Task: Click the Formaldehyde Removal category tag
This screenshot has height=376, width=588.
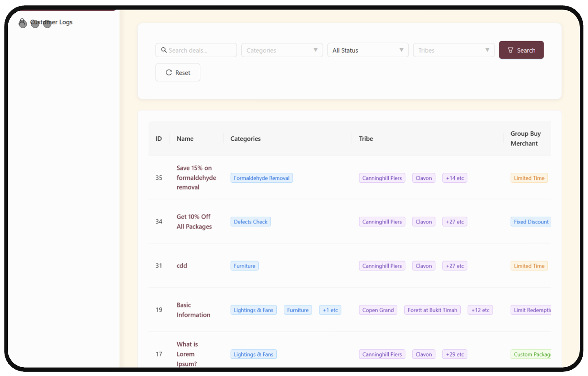Action: tap(262, 178)
